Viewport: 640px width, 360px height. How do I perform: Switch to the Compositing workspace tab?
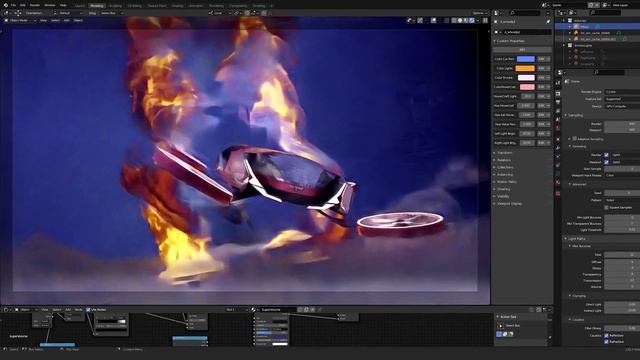click(x=238, y=6)
